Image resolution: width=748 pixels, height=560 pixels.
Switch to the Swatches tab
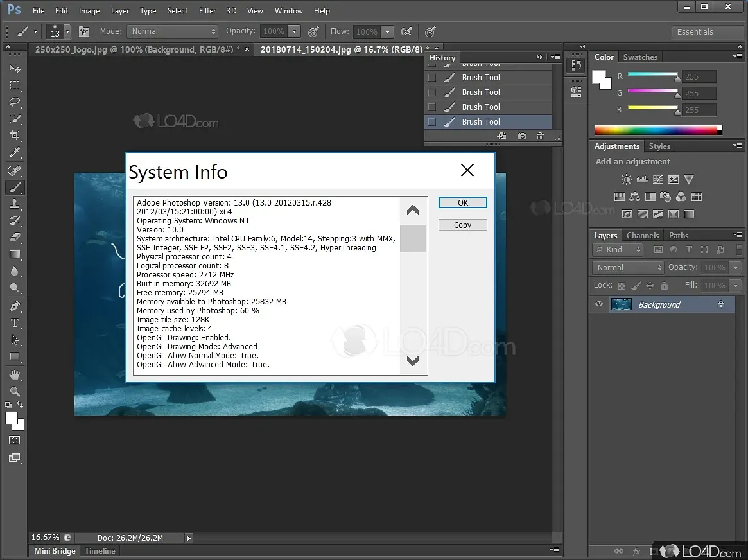click(x=640, y=57)
